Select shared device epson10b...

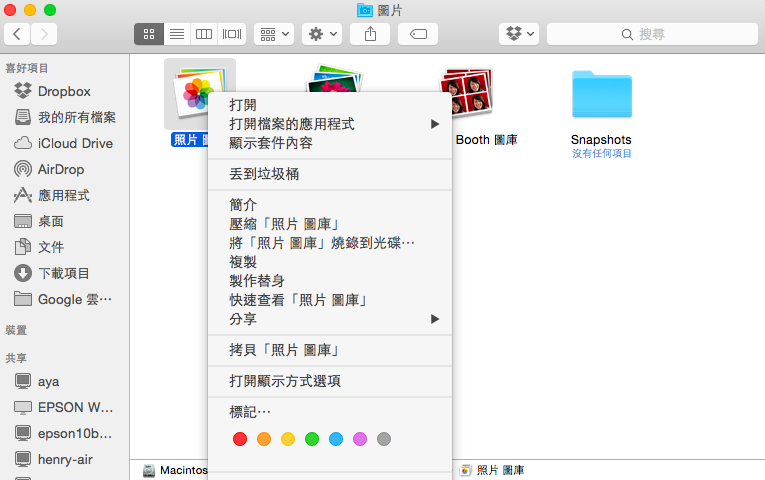pyautogui.click(x=64, y=433)
